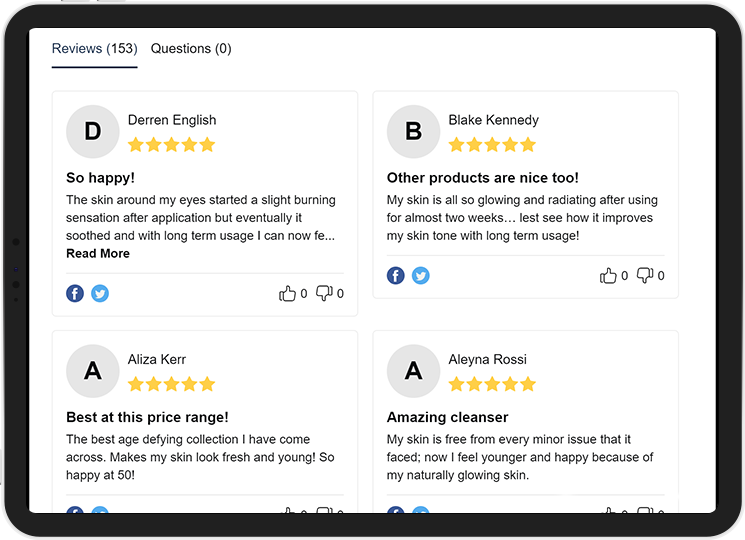
Task: Click the reviewer name Aleyna Rossi
Action: click(x=487, y=360)
